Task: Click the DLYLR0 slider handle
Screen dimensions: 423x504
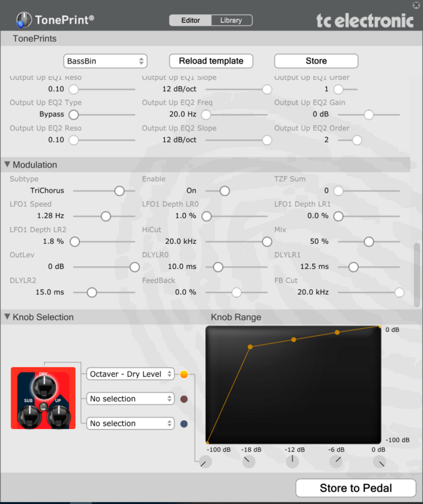Action: pos(218,267)
